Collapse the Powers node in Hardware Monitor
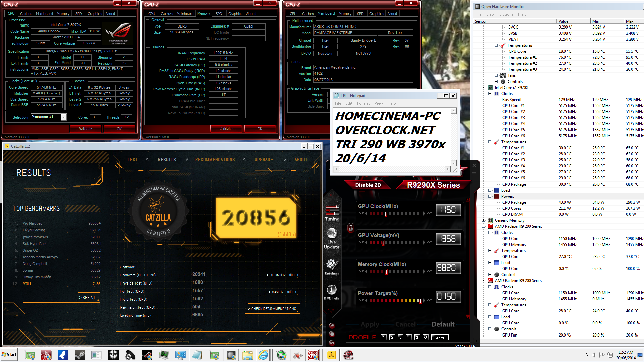644x362 pixels. click(490, 196)
